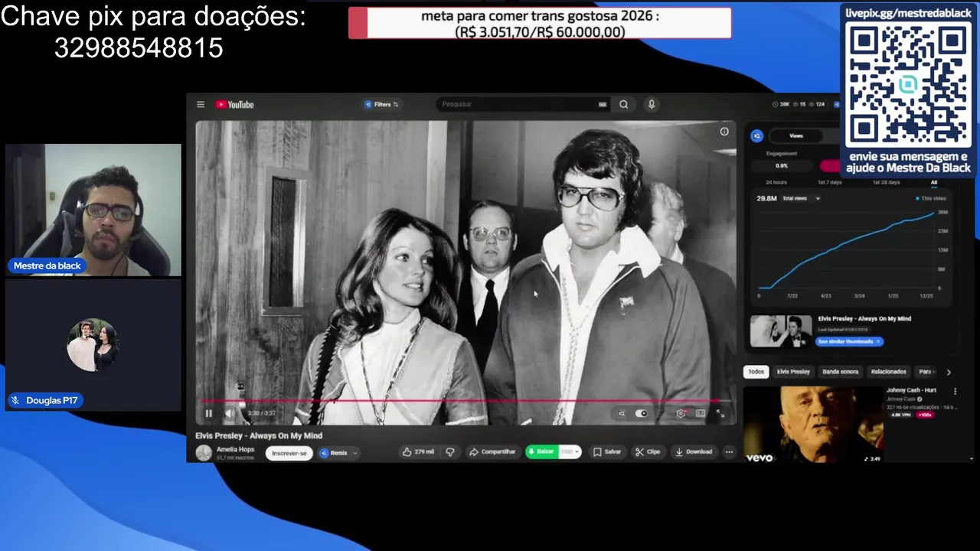Select the Todos filter chip

point(756,372)
